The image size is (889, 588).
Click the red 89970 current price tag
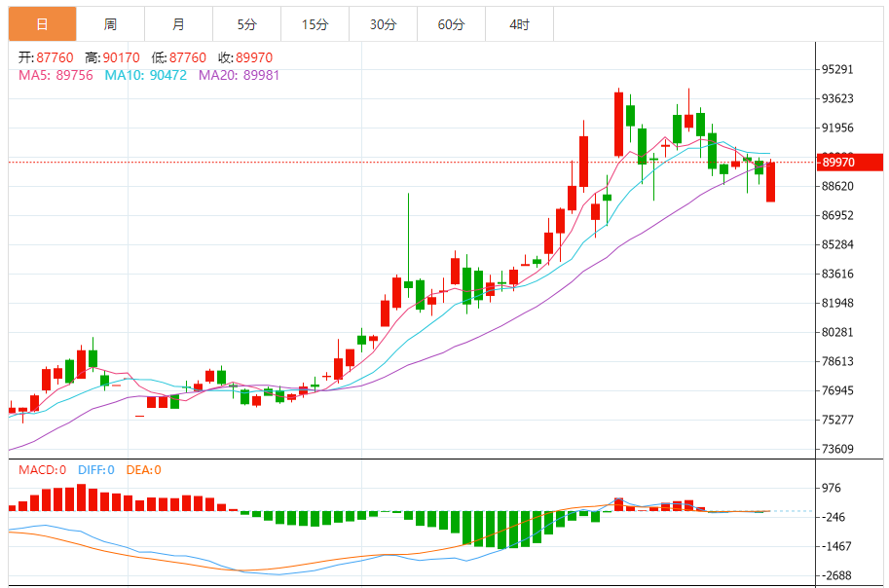tap(849, 162)
